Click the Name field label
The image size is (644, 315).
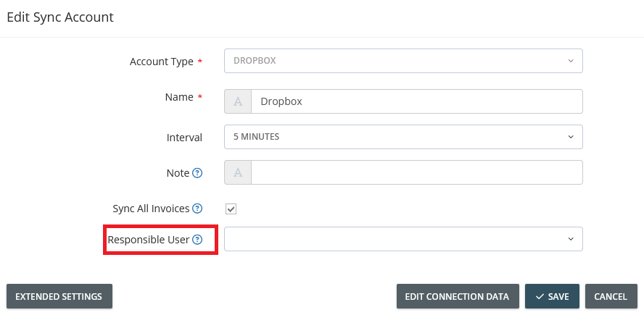(x=179, y=97)
